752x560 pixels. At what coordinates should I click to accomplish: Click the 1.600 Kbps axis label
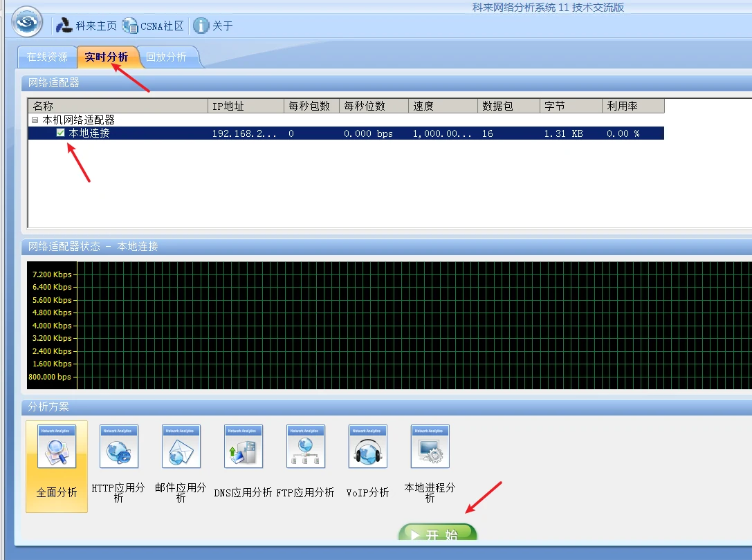52,364
